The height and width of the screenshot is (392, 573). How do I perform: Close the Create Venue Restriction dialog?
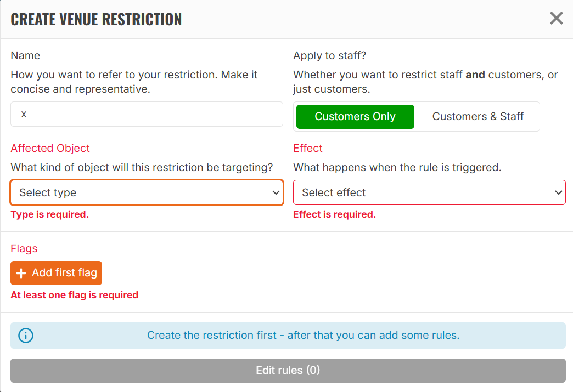(556, 18)
